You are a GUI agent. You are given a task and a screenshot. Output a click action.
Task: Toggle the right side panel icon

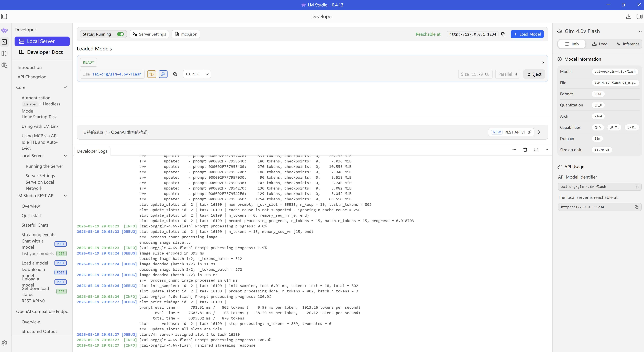coord(639,17)
